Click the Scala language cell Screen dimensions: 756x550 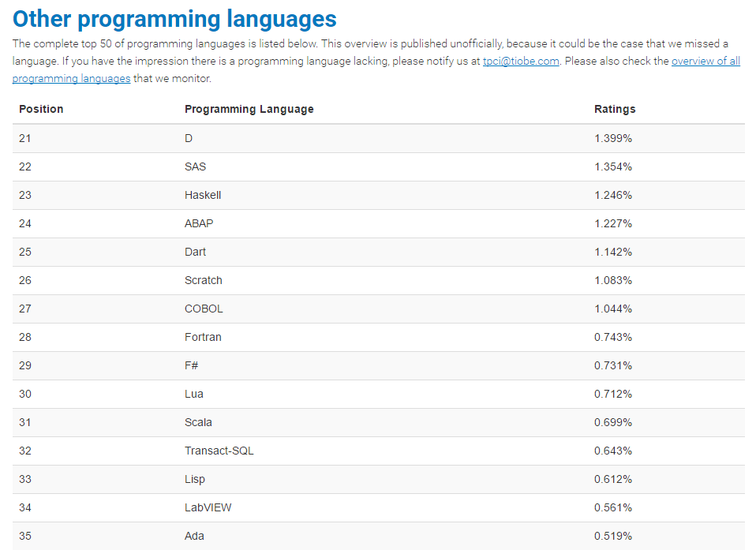pyautogui.click(x=198, y=423)
